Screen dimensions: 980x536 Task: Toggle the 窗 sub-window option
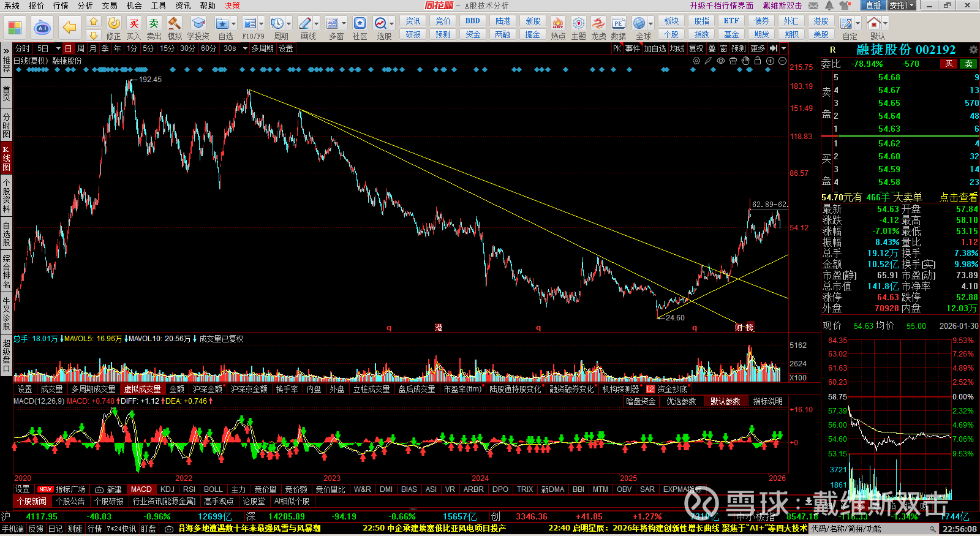724,48
